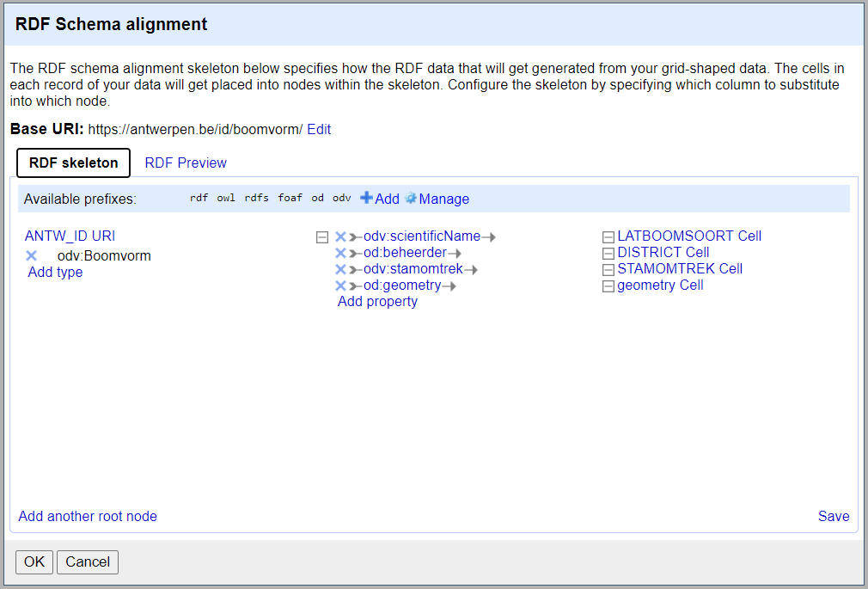Click Add another root node
Viewport: 868px width, 589px height.
click(x=88, y=516)
